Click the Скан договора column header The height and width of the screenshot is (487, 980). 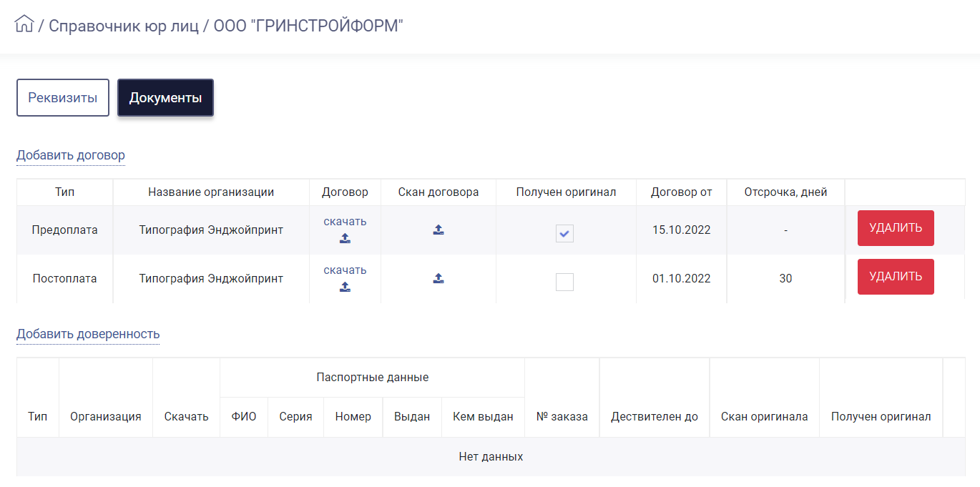click(x=438, y=192)
